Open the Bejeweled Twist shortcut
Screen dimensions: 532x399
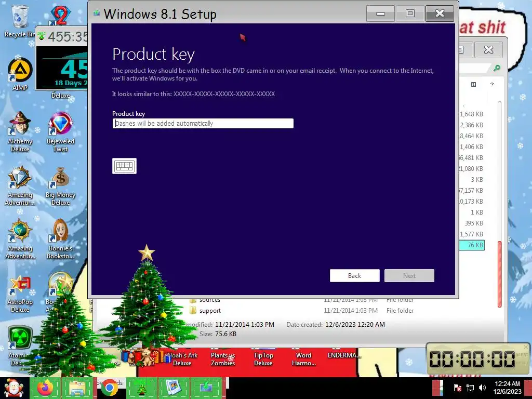point(60,132)
